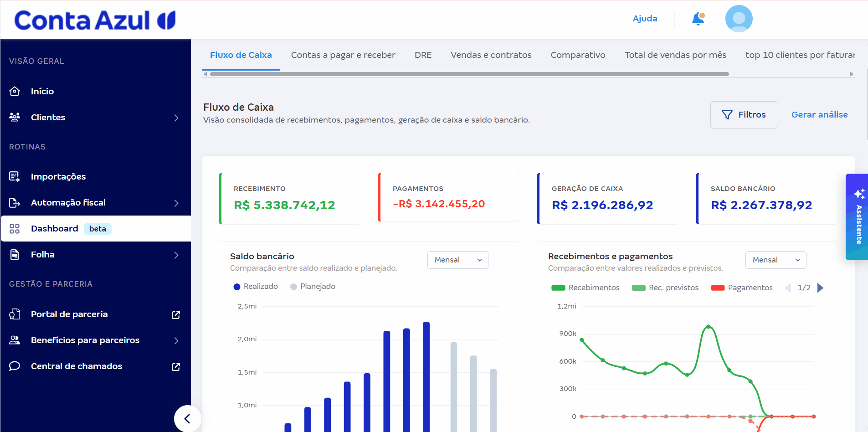Click the Gerar análise link
This screenshot has width=868, height=432.
(x=819, y=115)
